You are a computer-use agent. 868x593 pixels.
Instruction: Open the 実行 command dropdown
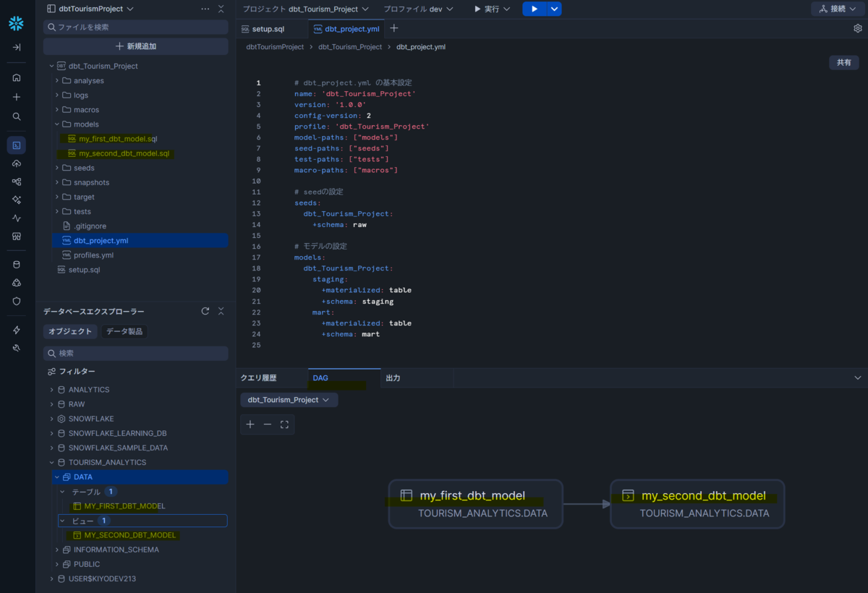coord(492,9)
